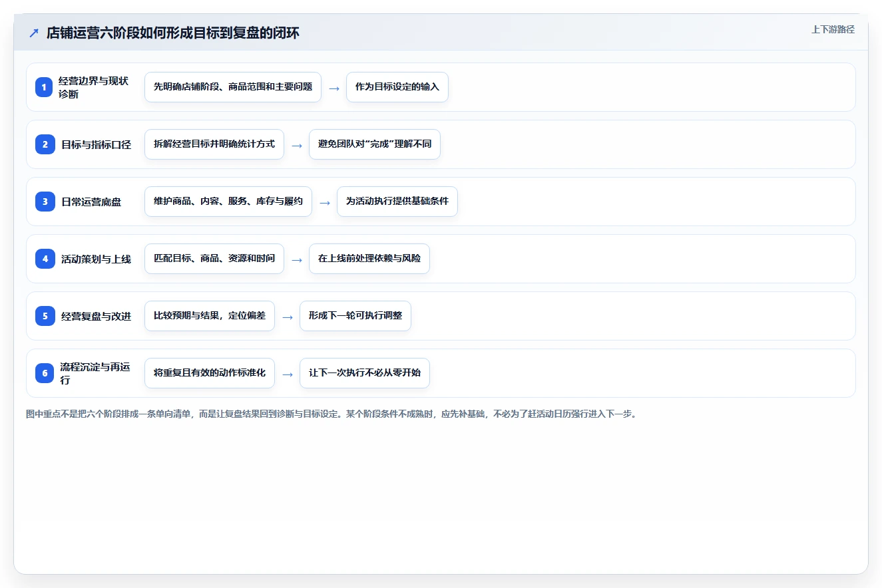Click the box 为活动执行提供基础条件

[x=397, y=202]
